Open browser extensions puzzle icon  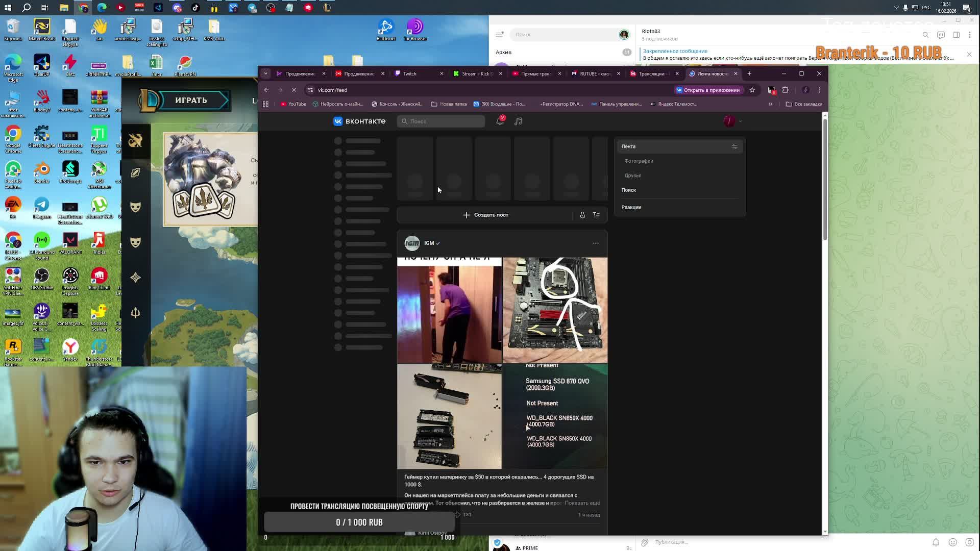[x=786, y=90]
